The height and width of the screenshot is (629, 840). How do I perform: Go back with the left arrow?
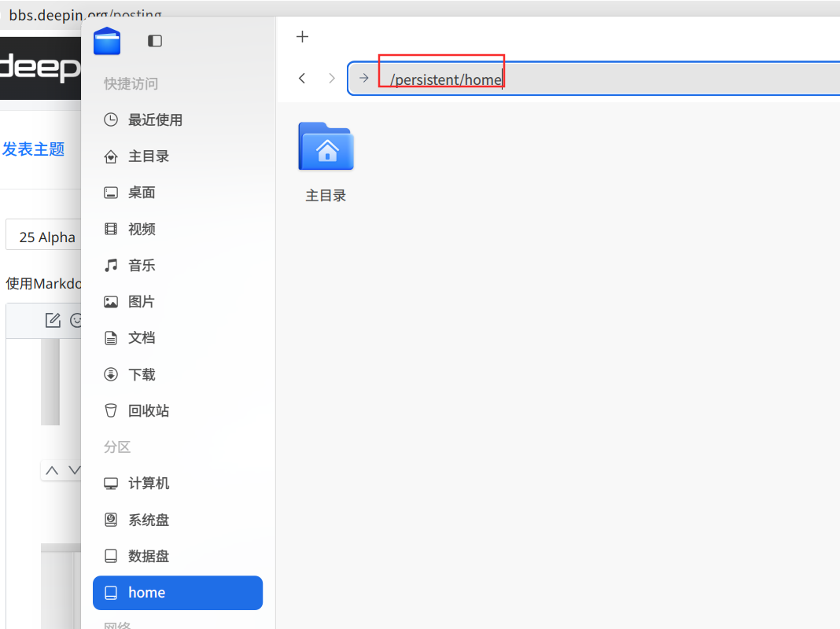[302, 78]
